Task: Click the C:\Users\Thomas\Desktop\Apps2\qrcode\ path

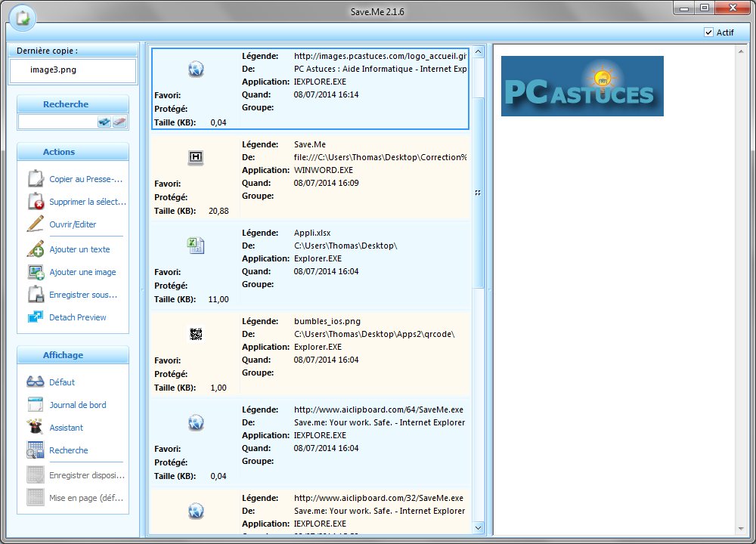Action: (x=374, y=334)
